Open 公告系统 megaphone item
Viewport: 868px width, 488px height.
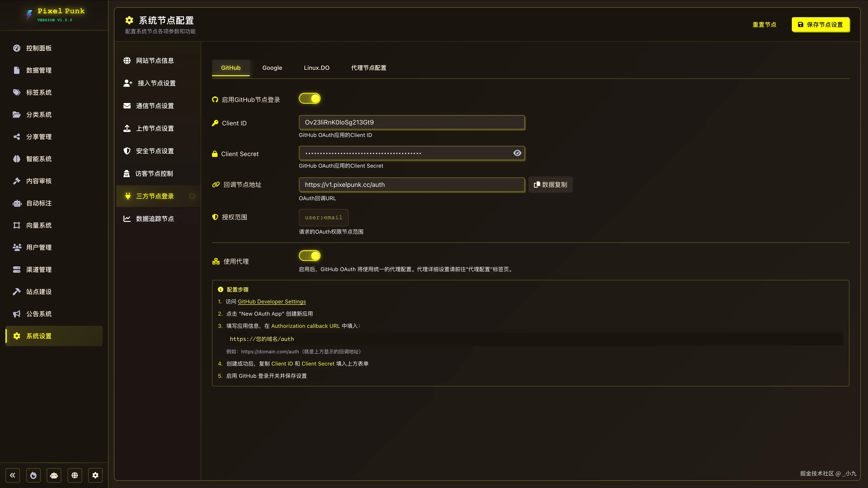39,314
